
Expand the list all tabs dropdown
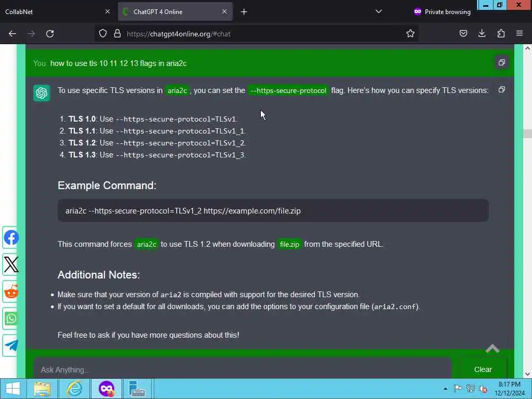(379, 11)
